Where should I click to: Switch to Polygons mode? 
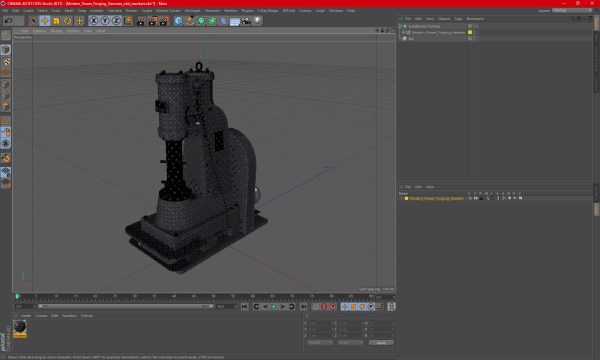(x=5, y=106)
